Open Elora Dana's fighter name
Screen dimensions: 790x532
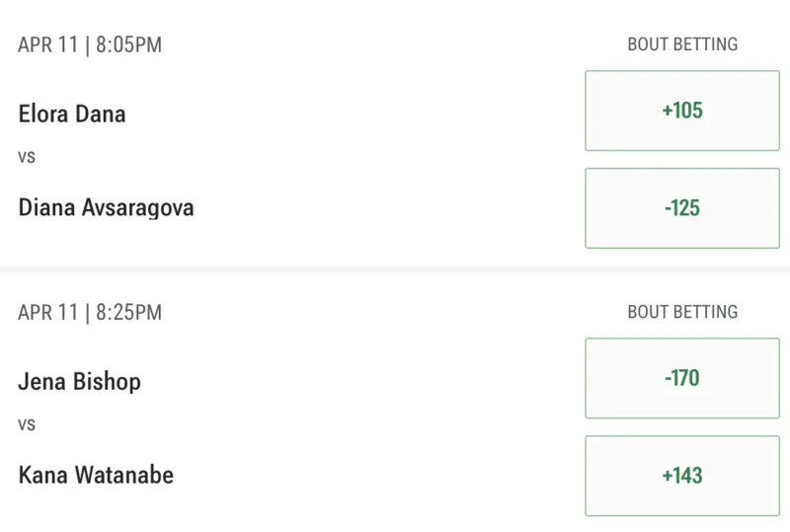pyautogui.click(x=72, y=114)
